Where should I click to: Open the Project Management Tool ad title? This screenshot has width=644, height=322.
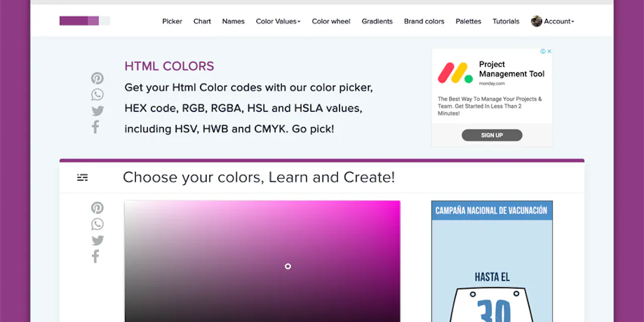512,69
